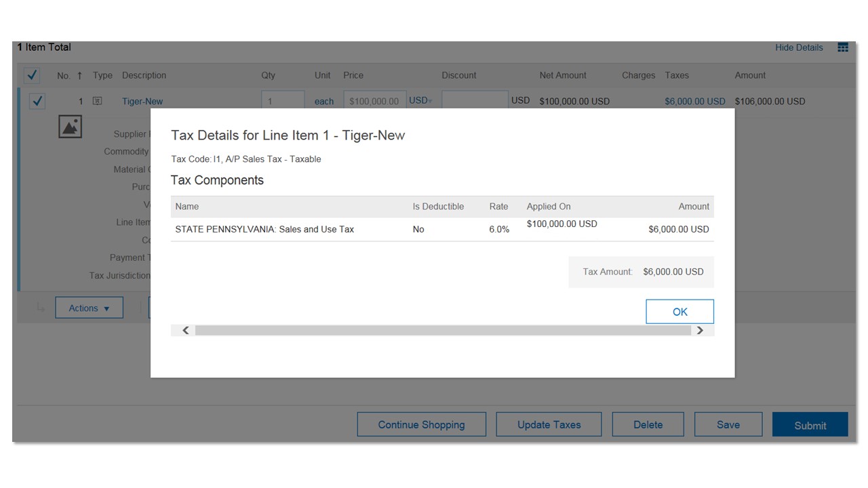Image resolution: width=868 pixels, height=488 pixels.
Task: Submit the requisition
Action: pos(810,425)
